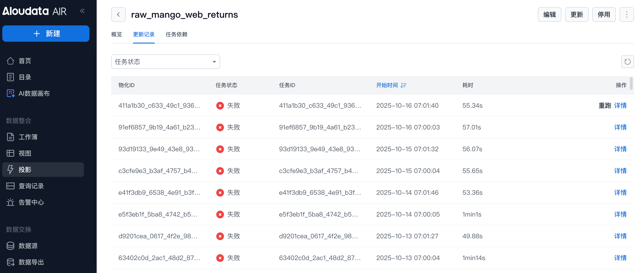Switch to the 概览 tab

click(116, 34)
